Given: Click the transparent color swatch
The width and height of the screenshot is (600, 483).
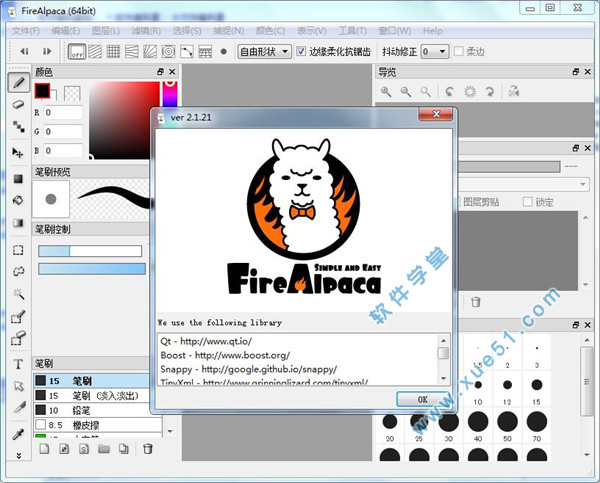Looking at the screenshot, I should (72, 93).
